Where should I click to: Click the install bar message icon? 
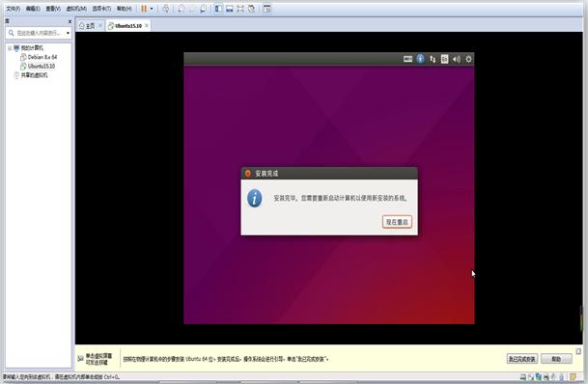click(80, 359)
